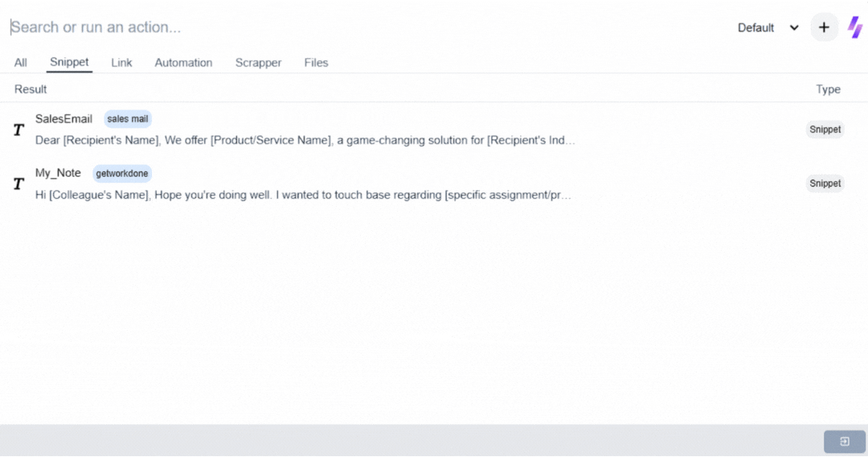Switch to the Scrapper tab

[258, 63]
